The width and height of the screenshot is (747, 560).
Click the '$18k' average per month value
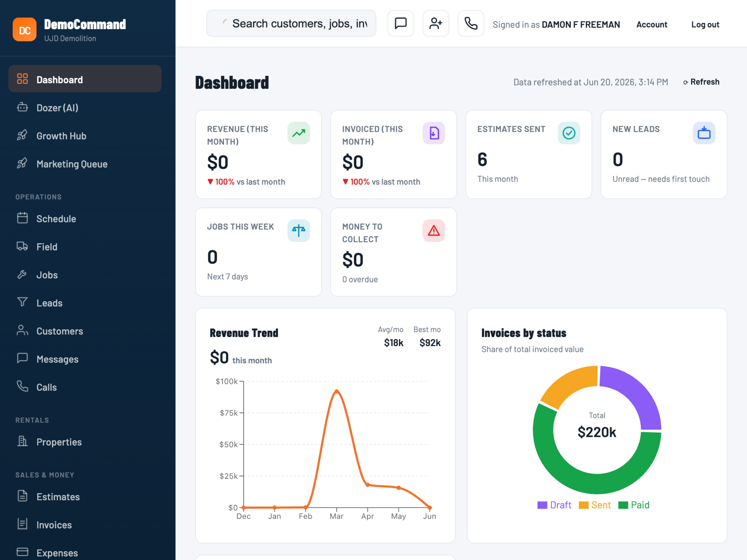pyautogui.click(x=393, y=343)
